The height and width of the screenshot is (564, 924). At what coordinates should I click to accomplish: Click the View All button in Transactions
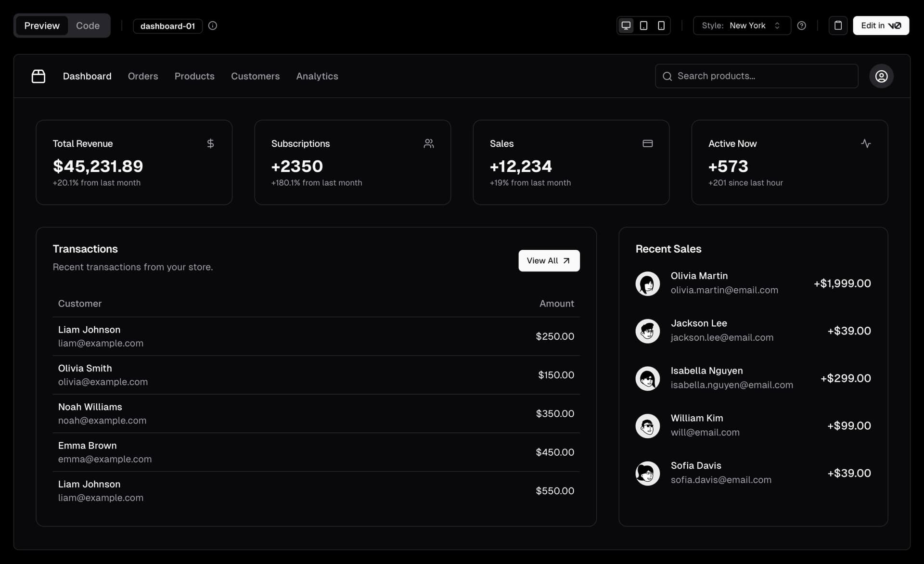point(549,260)
